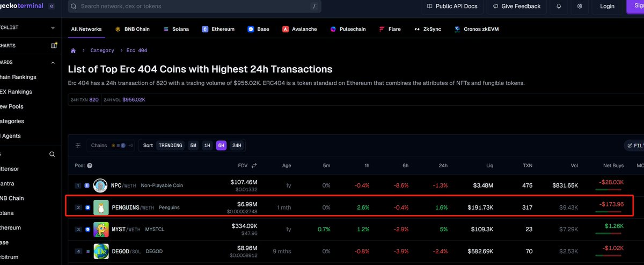644x265 pixels.
Task: Switch to BNB Chain network tab
Action: point(133,29)
